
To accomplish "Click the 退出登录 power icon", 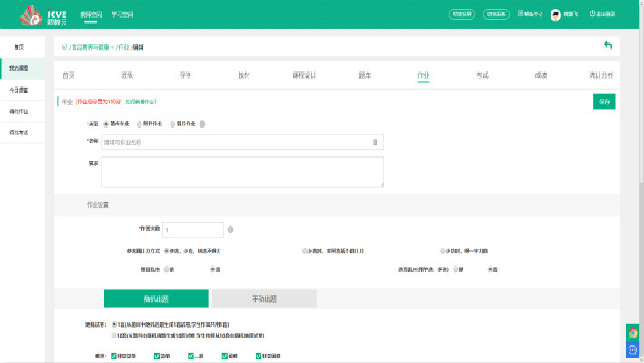I will (593, 15).
